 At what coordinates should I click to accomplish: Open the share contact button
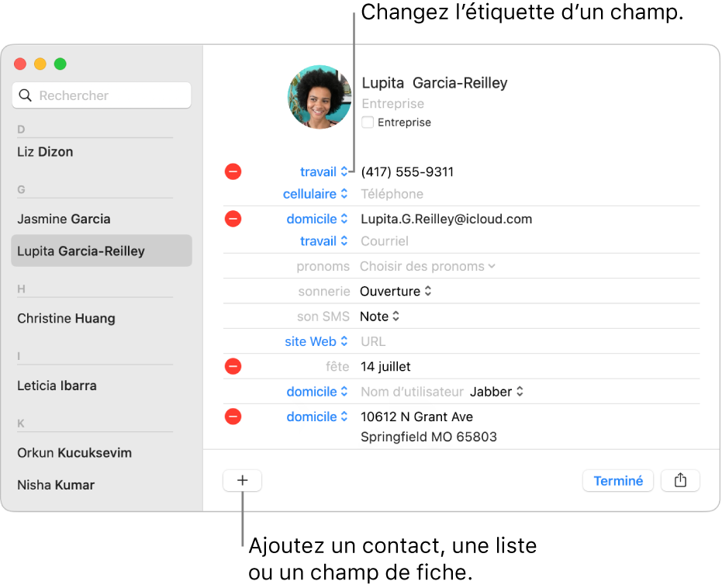coord(680,481)
